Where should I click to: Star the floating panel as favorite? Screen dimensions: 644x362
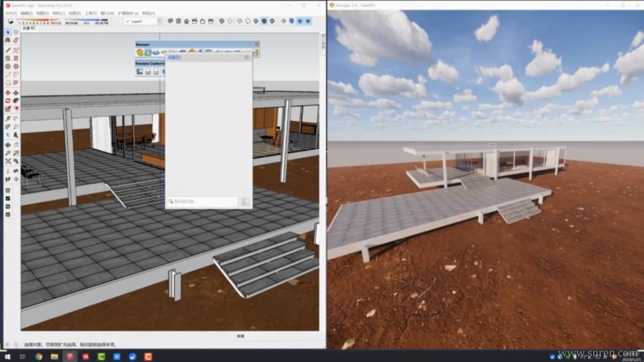coord(246,57)
